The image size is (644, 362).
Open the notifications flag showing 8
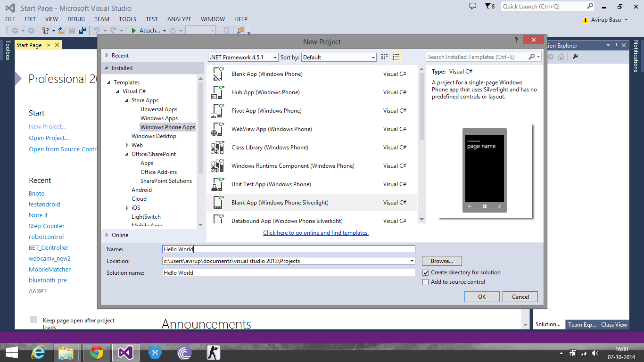pos(489,6)
